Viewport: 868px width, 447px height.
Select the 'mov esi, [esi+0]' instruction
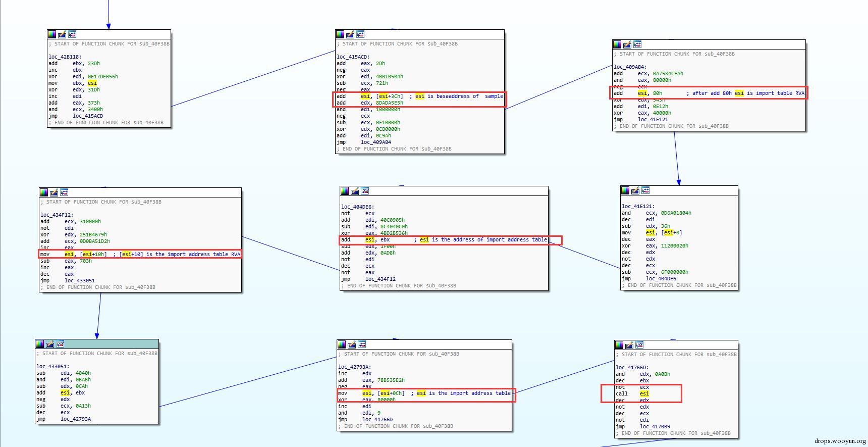pos(652,232)
